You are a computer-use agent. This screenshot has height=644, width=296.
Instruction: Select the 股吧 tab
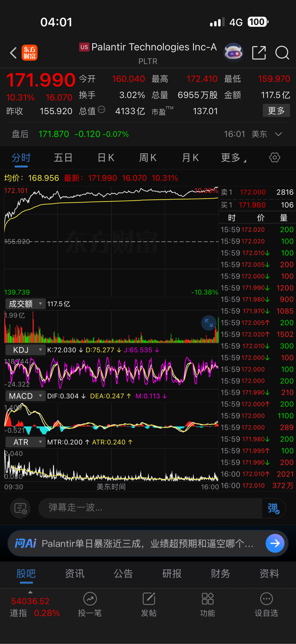(26, 574)
